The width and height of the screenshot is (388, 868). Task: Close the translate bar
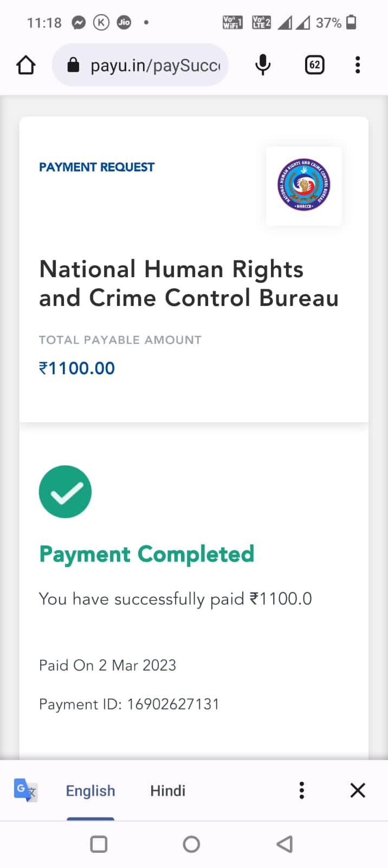(358, 790)
